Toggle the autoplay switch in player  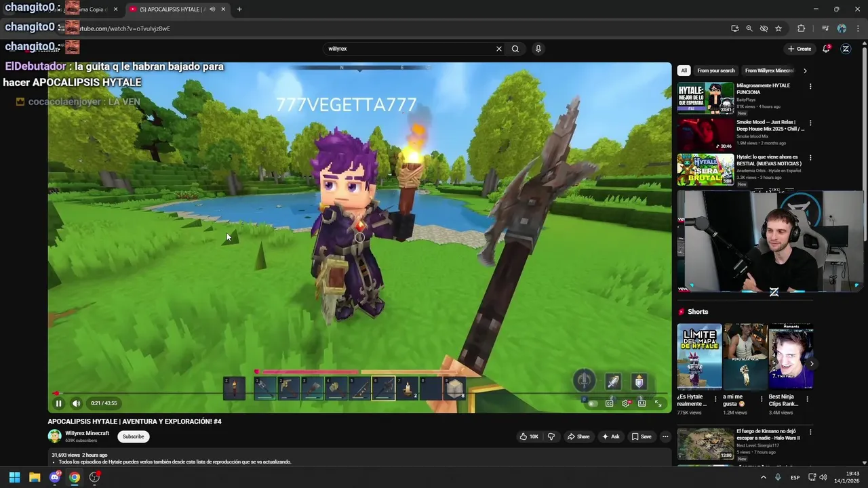tap(592, 403)
